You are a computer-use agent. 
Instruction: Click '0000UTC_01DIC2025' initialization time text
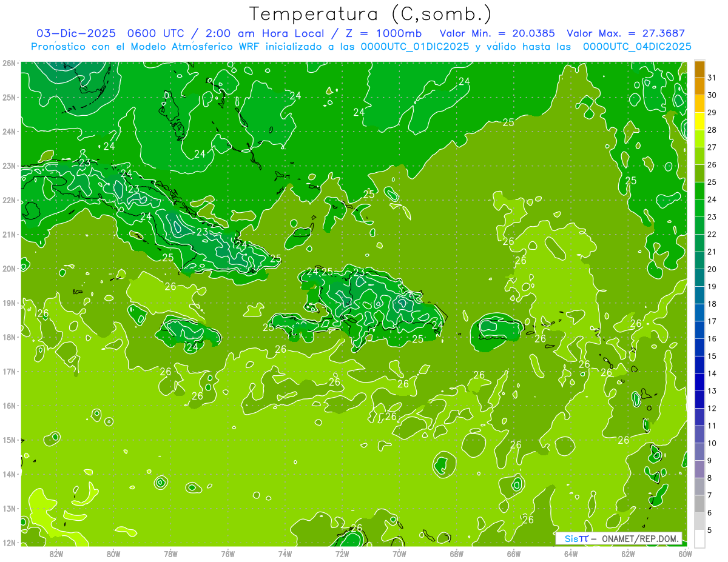[415, 46]
